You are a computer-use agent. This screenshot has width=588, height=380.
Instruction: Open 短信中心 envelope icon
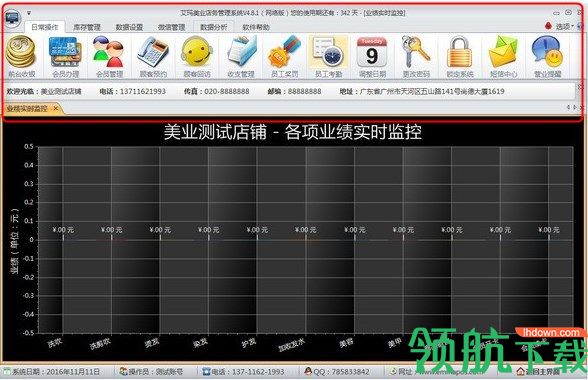click(x=504, y=57)
